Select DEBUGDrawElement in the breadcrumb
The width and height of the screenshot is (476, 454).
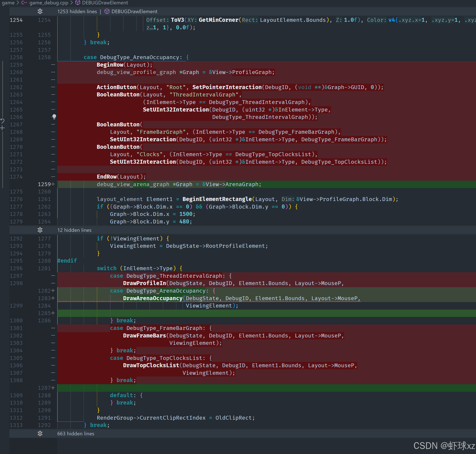pos(105,3)
